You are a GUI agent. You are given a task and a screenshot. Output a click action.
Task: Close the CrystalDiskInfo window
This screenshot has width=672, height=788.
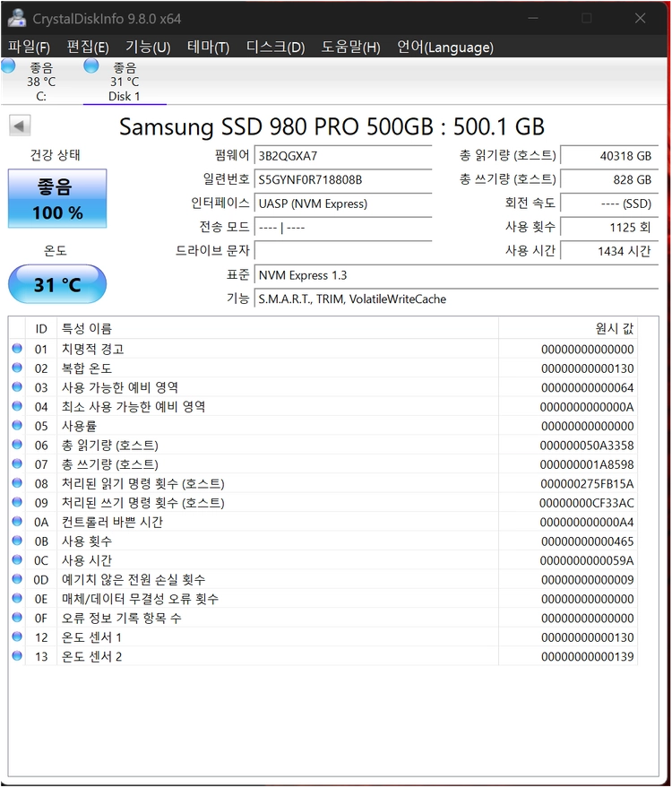pyautogui.click(x=640, y=18)
